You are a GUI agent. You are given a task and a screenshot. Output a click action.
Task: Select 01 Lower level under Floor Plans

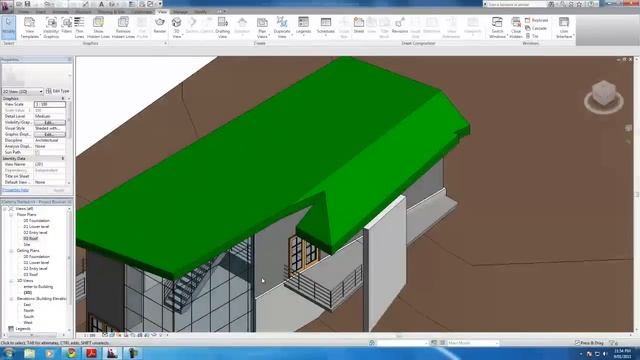pos(36,227)
